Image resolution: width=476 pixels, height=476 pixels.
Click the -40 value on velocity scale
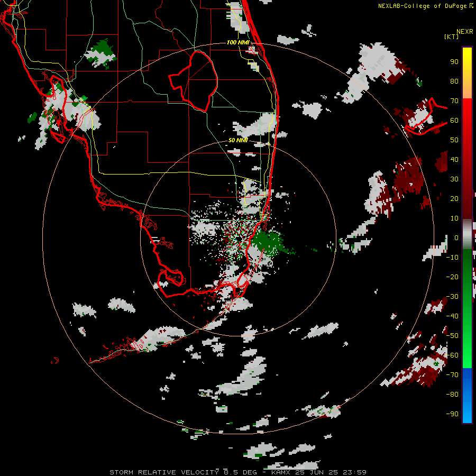point(452,316)
